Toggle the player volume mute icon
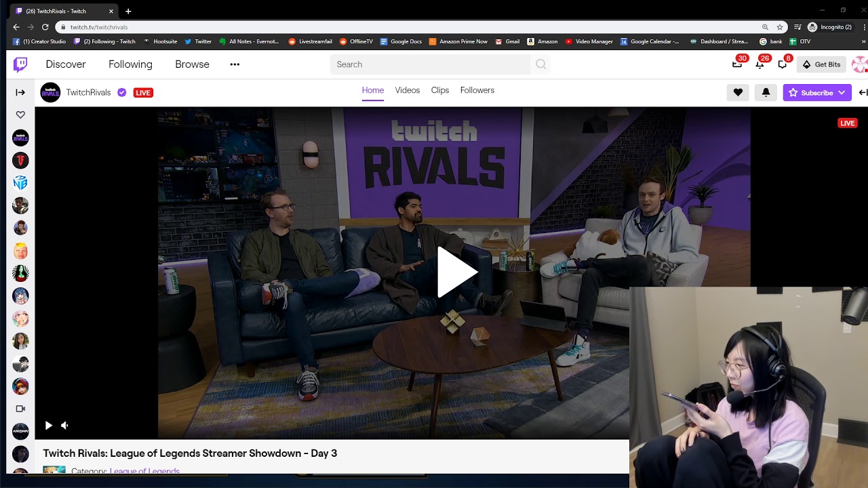Screen dimensions: 868x488 coord(64,426)
